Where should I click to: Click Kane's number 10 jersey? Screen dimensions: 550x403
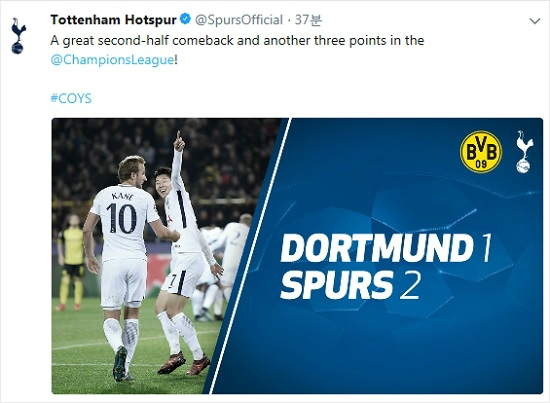click(x=122, y=219)
